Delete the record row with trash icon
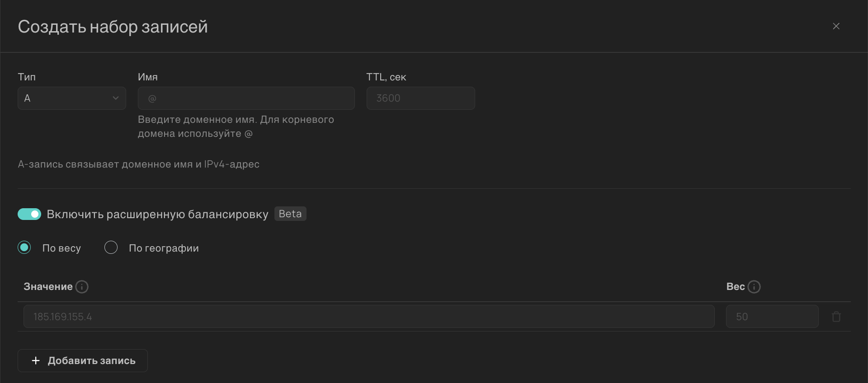The image size is (868, 383). coord(836,317)
